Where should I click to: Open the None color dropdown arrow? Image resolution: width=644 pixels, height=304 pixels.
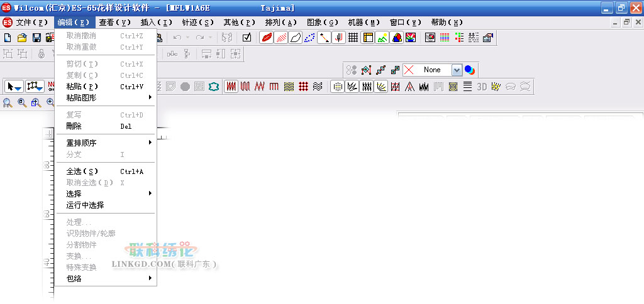click(x=457, y=70)
